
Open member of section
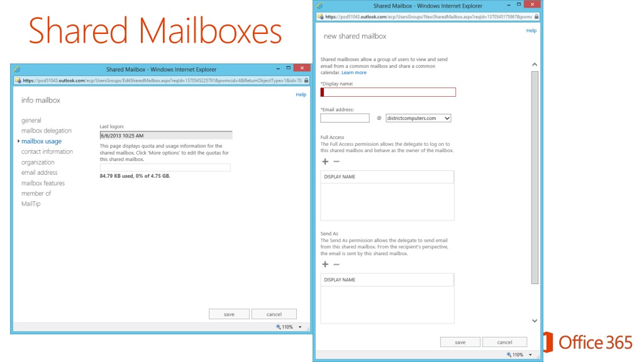pyautogui.click(x=36, y=194)
